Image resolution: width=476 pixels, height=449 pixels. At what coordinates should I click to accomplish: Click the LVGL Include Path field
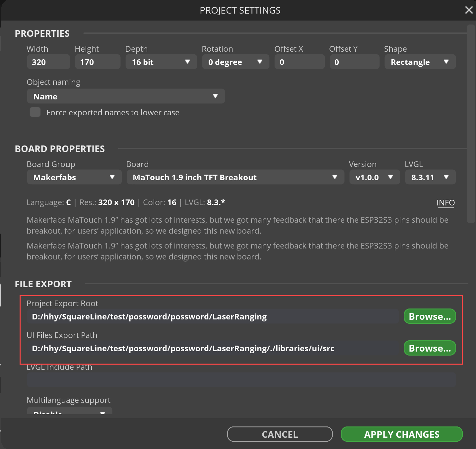[x=241, y=379]
